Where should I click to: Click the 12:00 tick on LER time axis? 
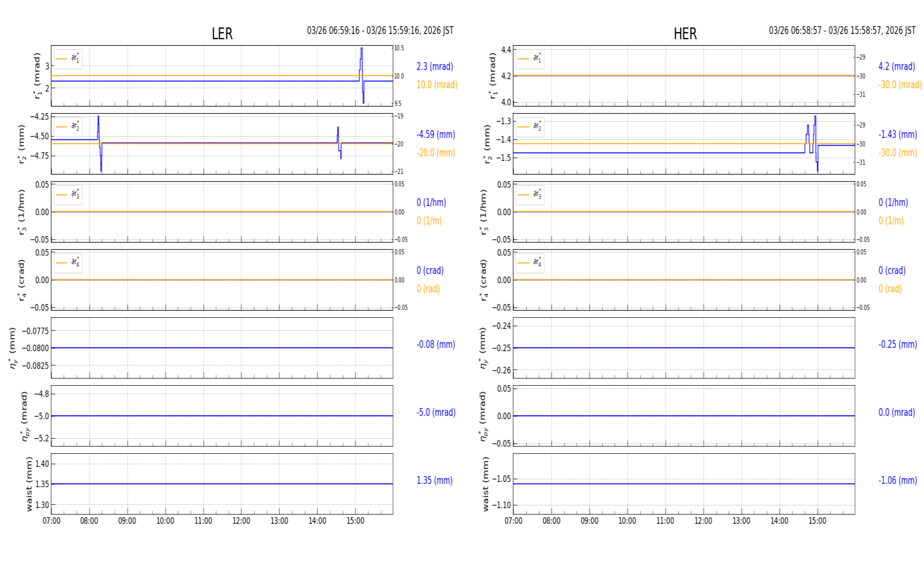coord(241,521)
